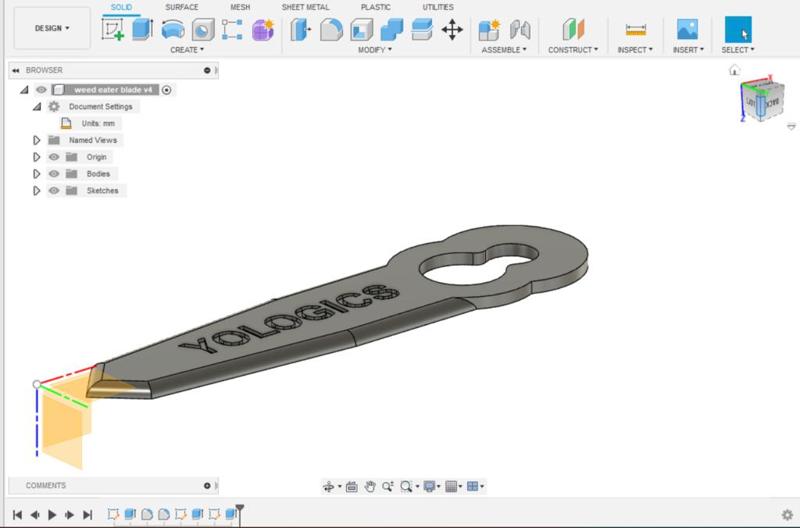Open the Viewports layout options
The width and height of the screenshot is (800, 528).
[x=473, y=487]
